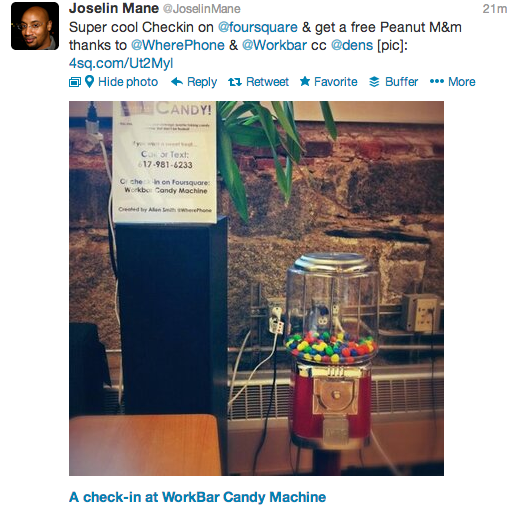The width and height of the screenshot is (517, 506).
Task: Open the candy machine photo
Action: pos(256,288)
